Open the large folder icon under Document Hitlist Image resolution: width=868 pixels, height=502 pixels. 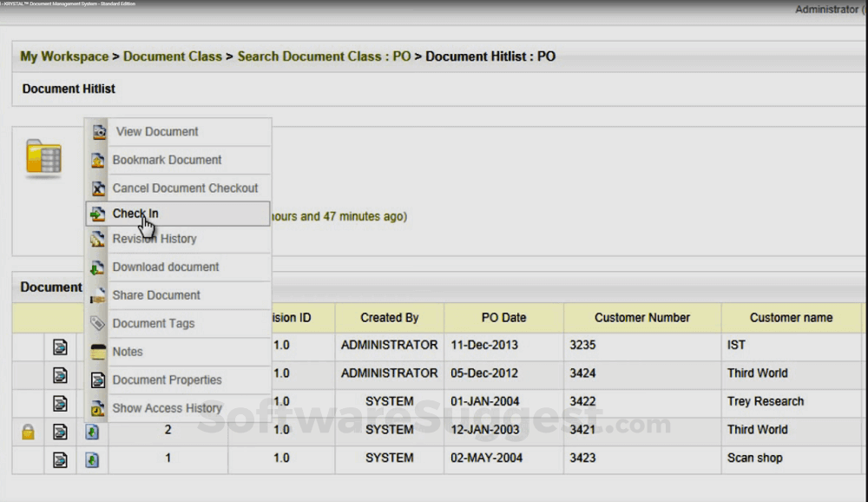(43, 157)
